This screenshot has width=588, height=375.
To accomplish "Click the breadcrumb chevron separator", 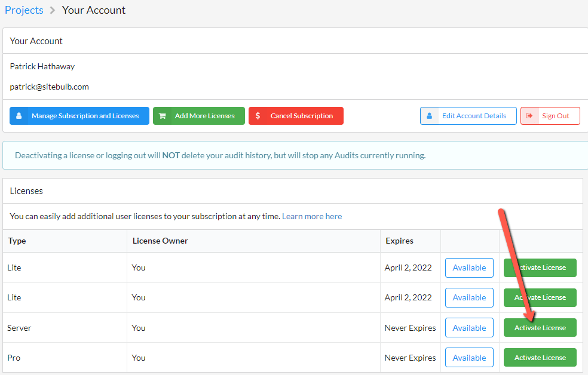I will (53, 10).
